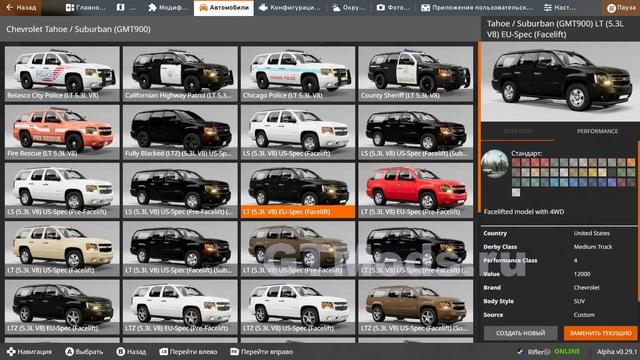The width and height of the screenshot is (640, 360).
Task: Click the B Назад hint
Action: [131, 351]
